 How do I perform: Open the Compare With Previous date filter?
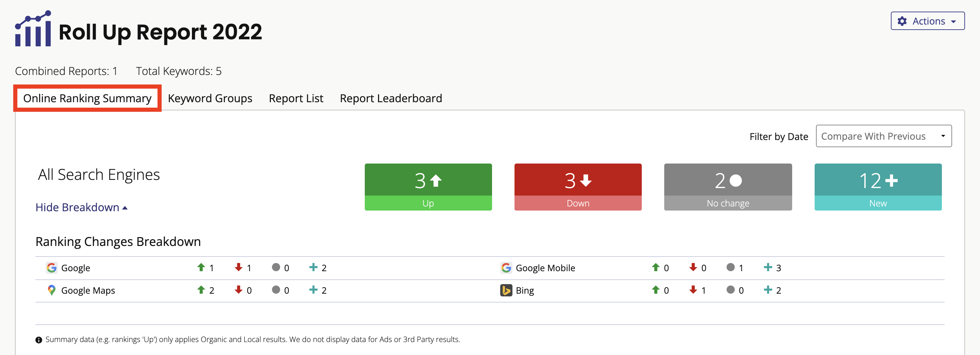883,136
